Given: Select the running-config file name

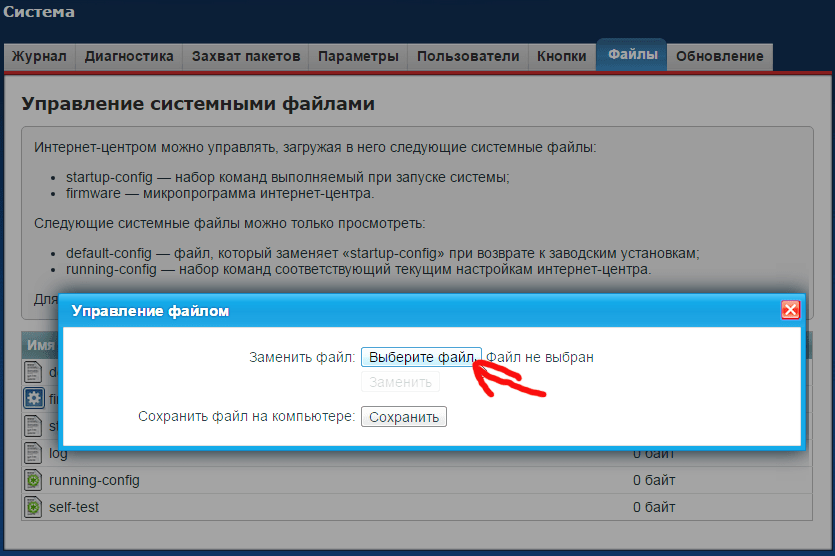Looking at the screenshot, I should click(94, 480).
